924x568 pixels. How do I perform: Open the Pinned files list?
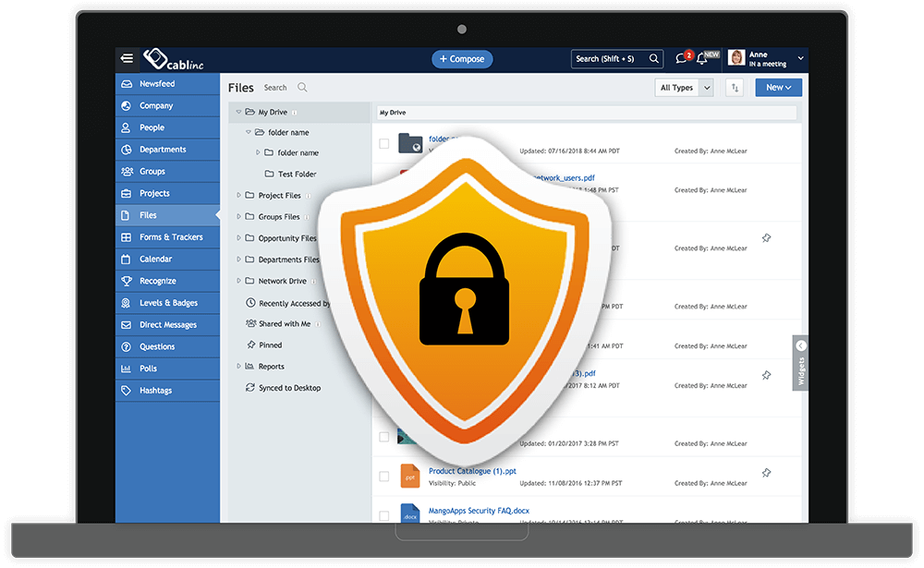[271, 344]
